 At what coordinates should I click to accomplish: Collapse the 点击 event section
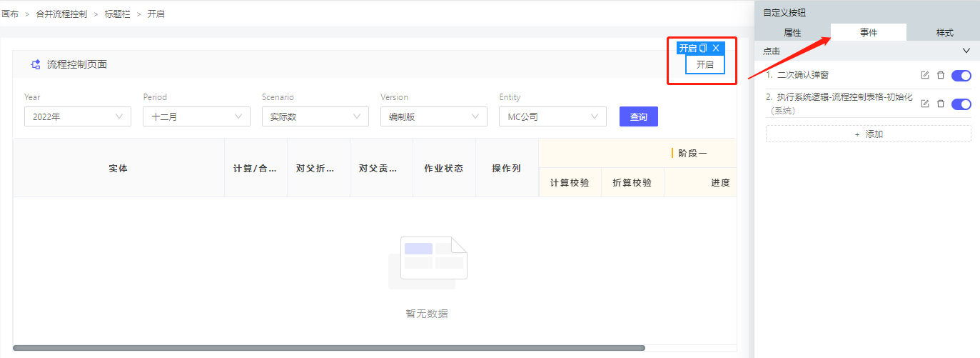point(966,51)
